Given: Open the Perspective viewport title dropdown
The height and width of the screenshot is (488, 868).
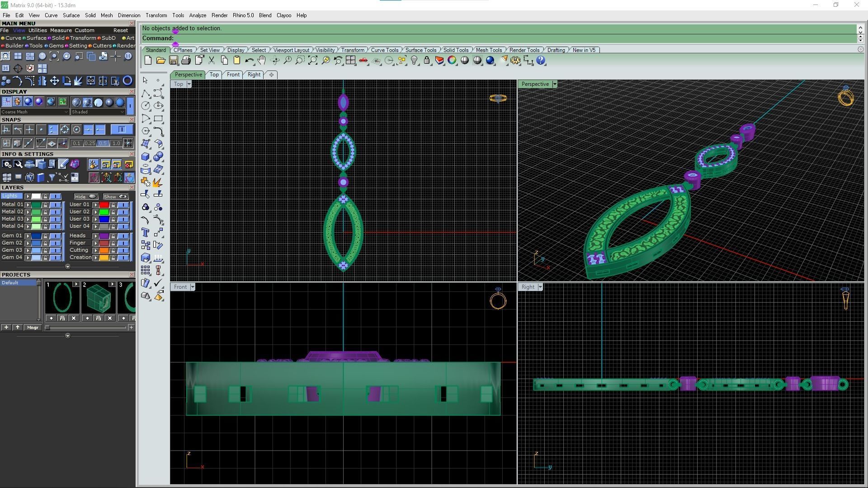Looking at the screenshot, I should coord(555,84).
